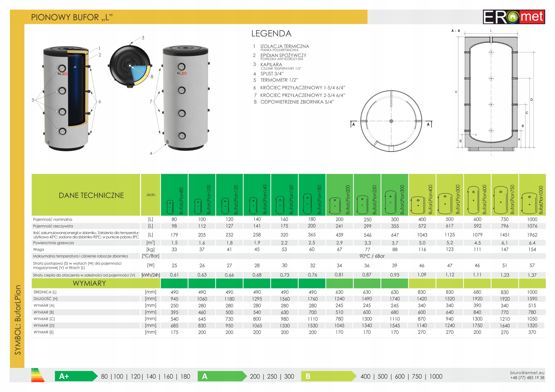Click the BuforLPion400 tank icon
Image resolution: width=555 pixels, height=392 pixels.
coord(418,205)
